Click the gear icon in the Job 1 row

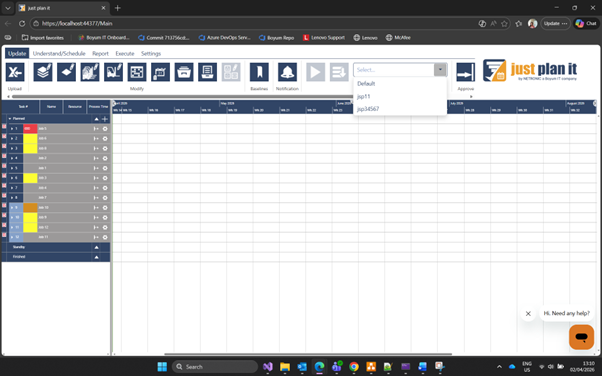(105, 168)
